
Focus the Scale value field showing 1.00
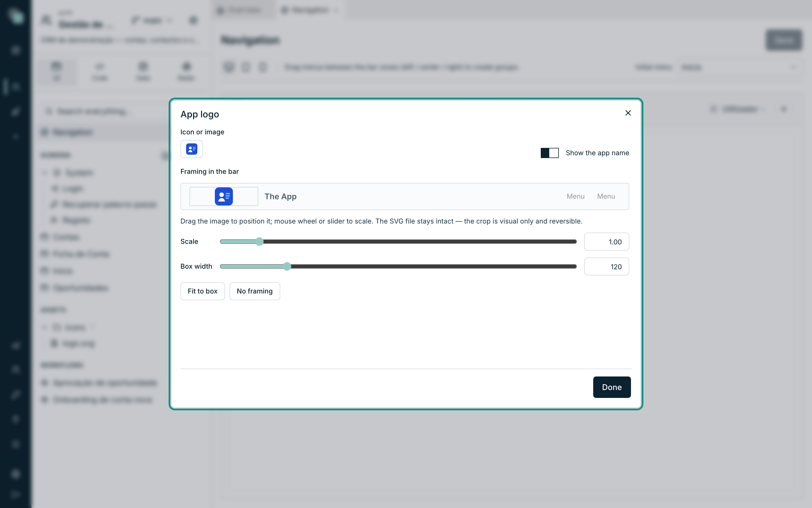pyautogui.click(x=606, y=242)
